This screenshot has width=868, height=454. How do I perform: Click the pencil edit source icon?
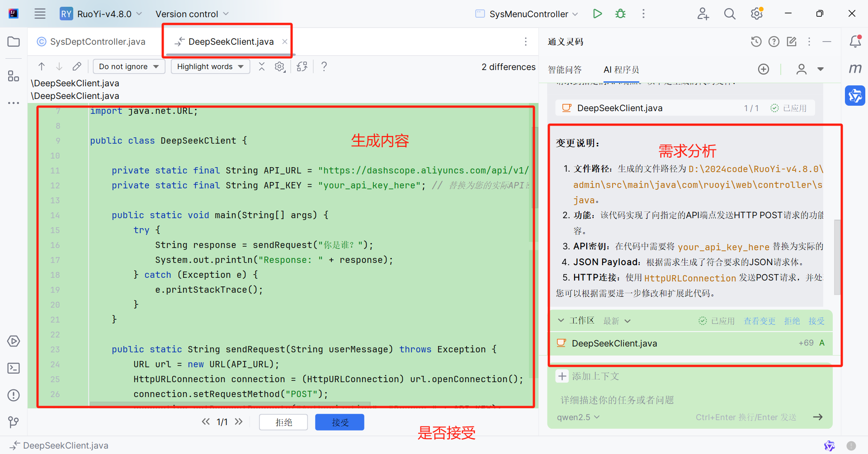[x=77, y=66]
